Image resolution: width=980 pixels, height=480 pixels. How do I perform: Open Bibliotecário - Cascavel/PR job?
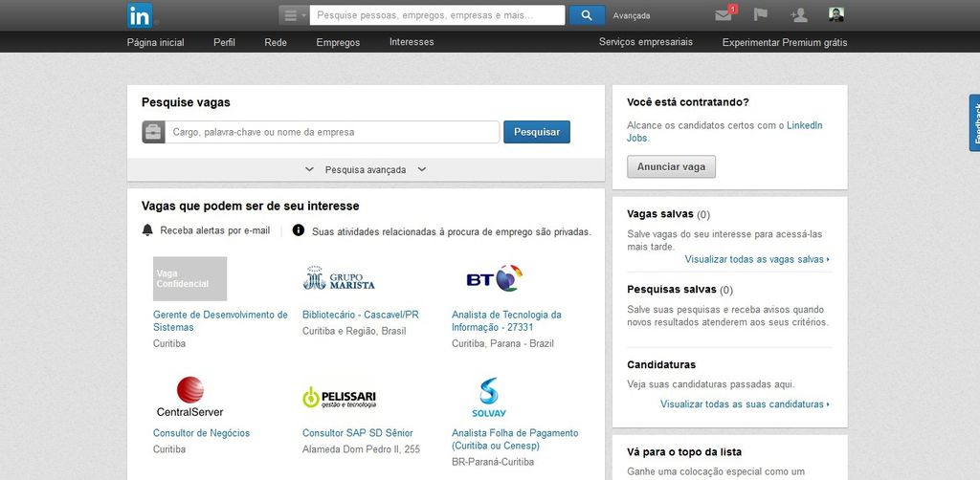[x=361, y=315]
